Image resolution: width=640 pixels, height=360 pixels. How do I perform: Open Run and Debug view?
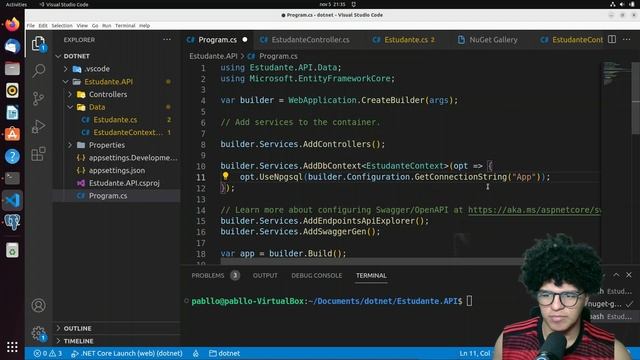(x=38, y=126)
